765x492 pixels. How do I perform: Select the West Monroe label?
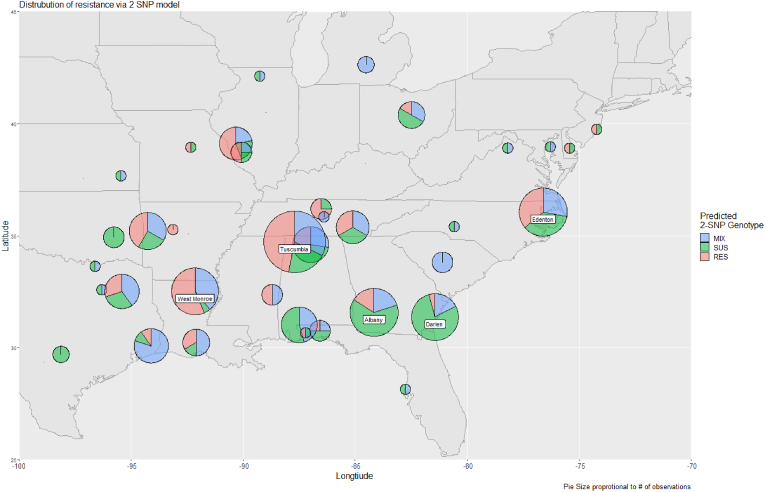[195, 299]
